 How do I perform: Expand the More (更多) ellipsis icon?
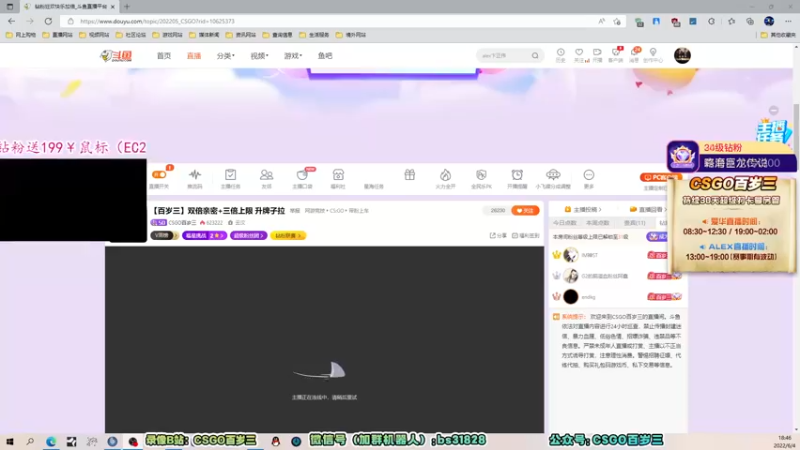coord(589,174)
